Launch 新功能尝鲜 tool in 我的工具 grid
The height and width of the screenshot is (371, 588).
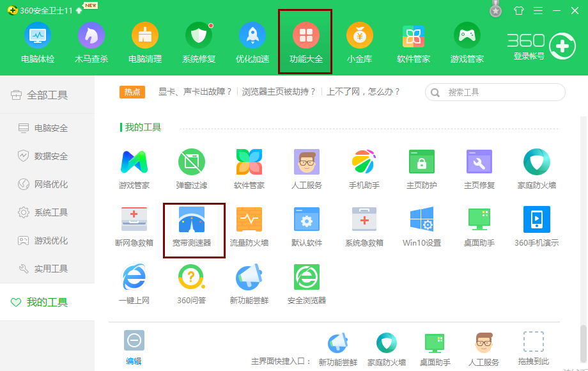click(x=249, y=284)
